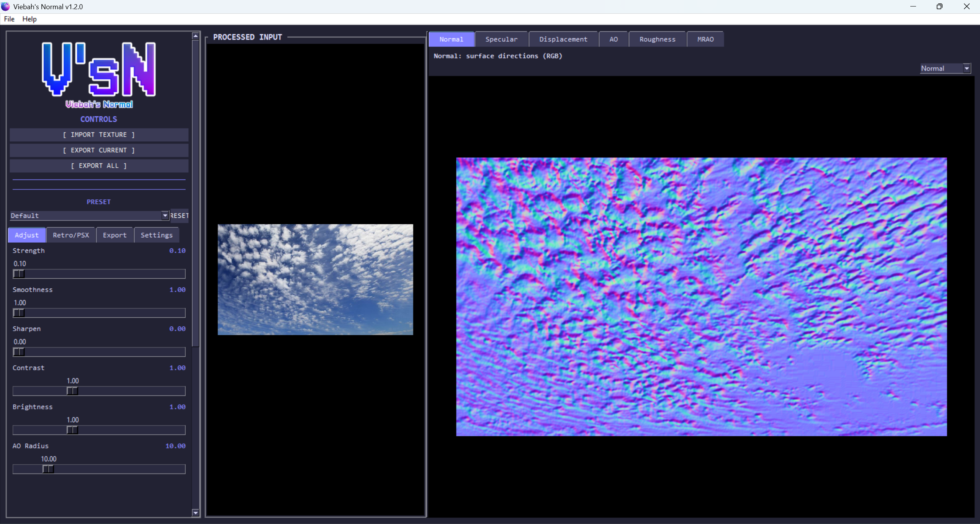Image resolution: width=980 pixels, height=524 pixels.
Task: Click the scroll down arrow of controls panel
Action: tap(195, 513)
